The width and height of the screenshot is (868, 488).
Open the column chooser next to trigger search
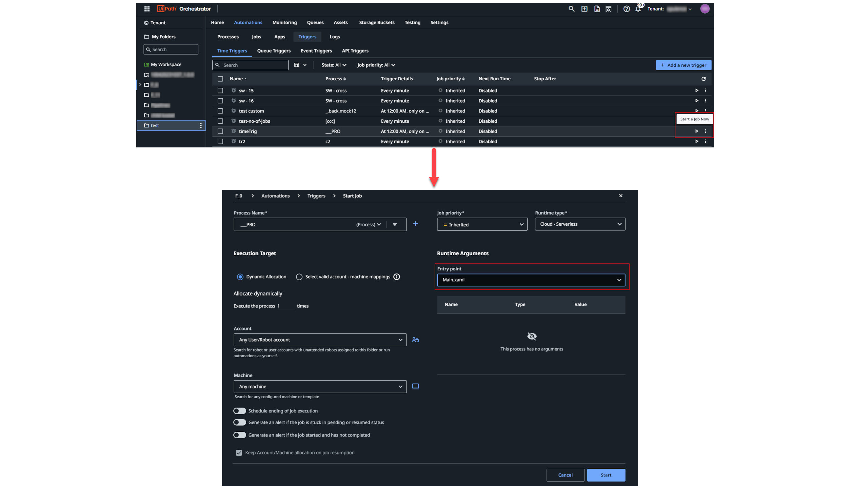300,65
